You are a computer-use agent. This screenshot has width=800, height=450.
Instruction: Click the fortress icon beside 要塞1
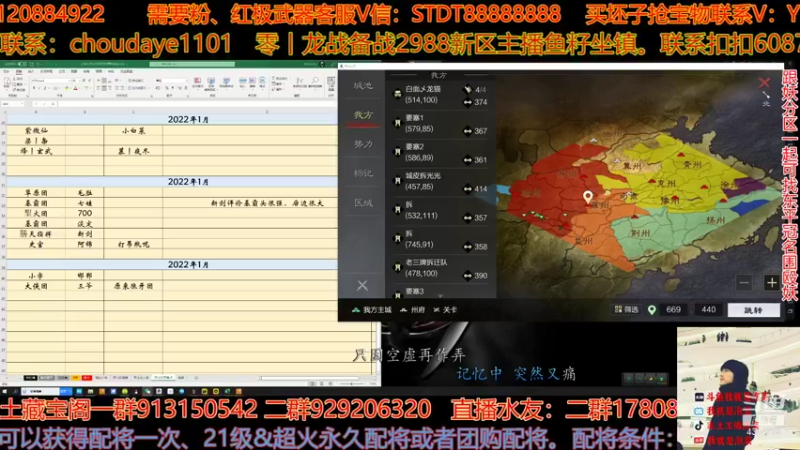(397, 123)
